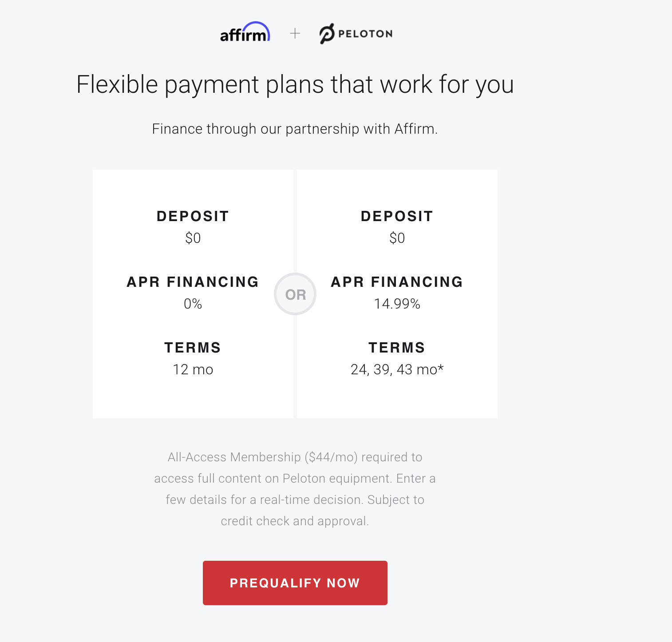Click the right card's TERMS label
The width and height of the screenshot is (672, 642).
(x=397, y=348)
